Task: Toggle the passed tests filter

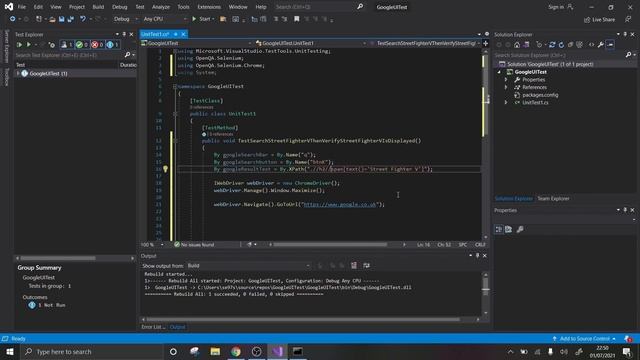Action: click(x=81, y=44)
